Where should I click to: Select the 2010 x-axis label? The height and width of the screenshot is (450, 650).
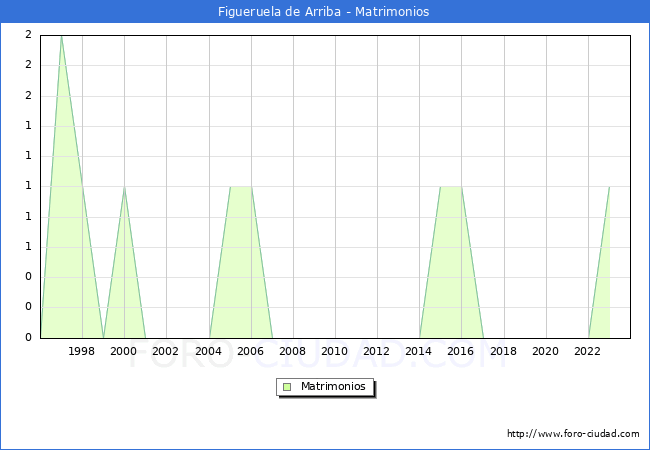[x=334, y=351]
